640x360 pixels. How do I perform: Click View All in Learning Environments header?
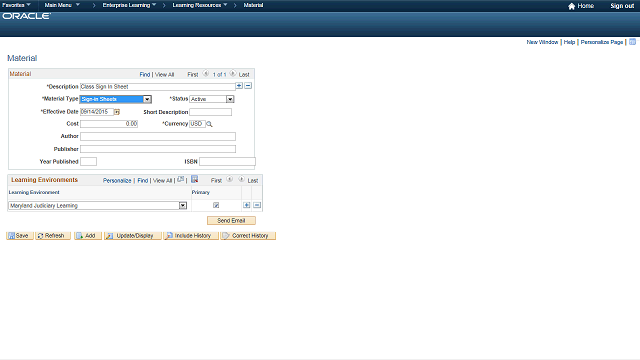point(162,180)
